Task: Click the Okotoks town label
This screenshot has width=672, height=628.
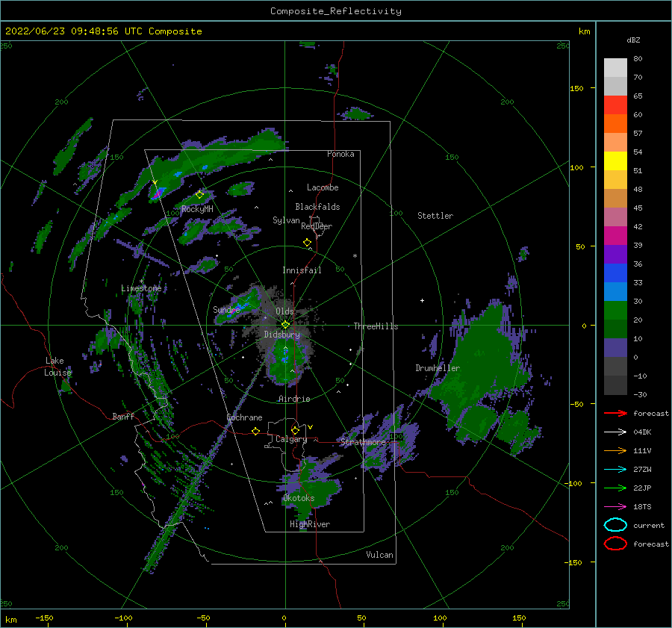Action: tap(299, 498)
